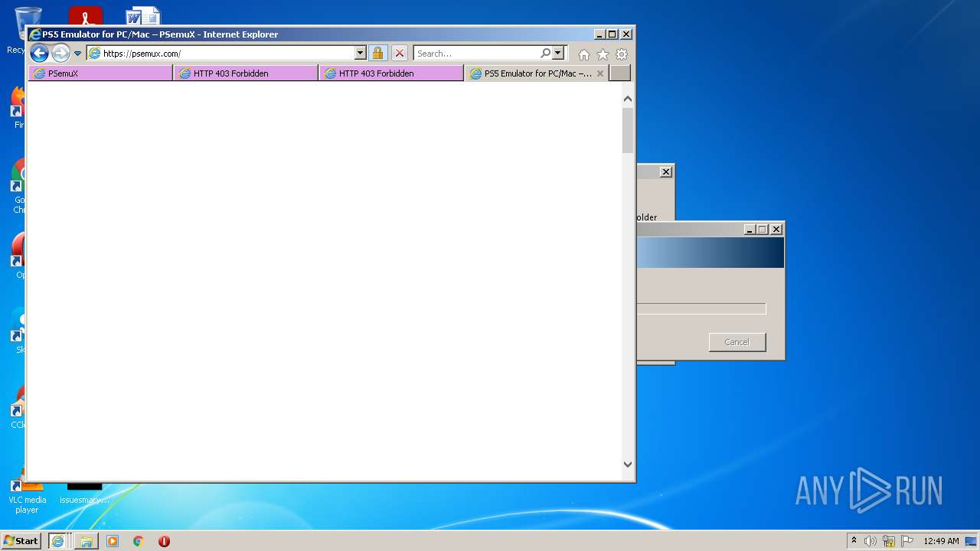Open the volume speaker tray icon
980x551 pixels.
pyautogui.click(x=871, y=541)
